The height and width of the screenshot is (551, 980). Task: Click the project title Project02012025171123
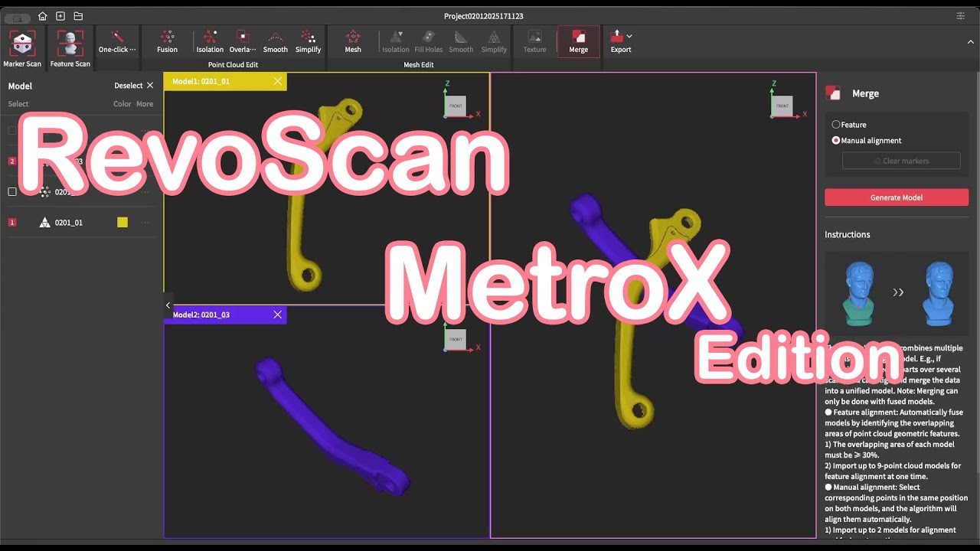click(484, 16)
